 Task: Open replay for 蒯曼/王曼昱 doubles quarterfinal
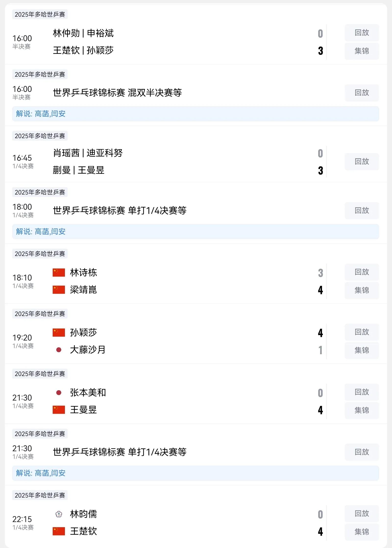point(362,161)
